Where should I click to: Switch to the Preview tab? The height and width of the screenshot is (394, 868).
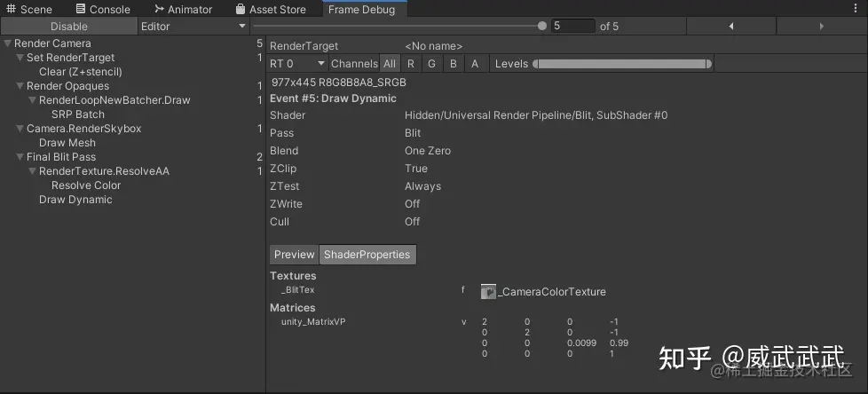click(294, 255)
